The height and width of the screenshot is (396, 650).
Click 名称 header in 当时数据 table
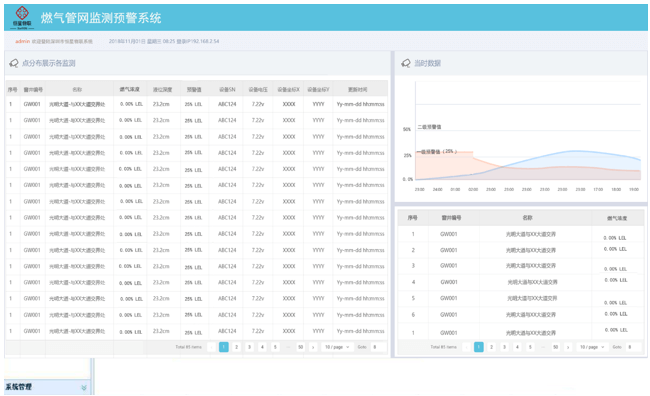[x=527, y=218]
